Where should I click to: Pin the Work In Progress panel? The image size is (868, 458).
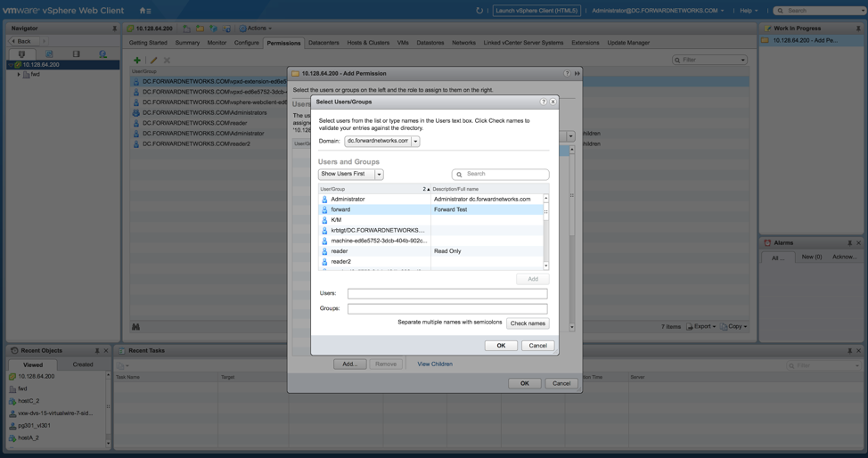[858, 29]
